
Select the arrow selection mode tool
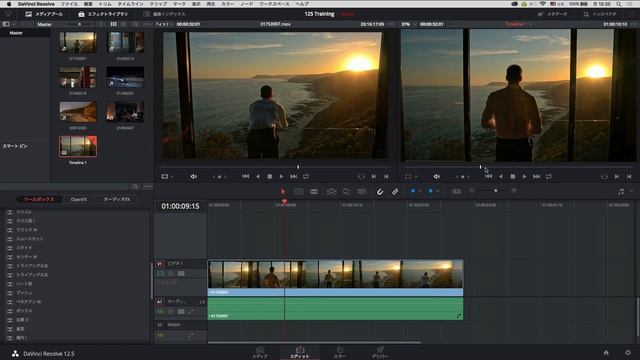point(282,191)
